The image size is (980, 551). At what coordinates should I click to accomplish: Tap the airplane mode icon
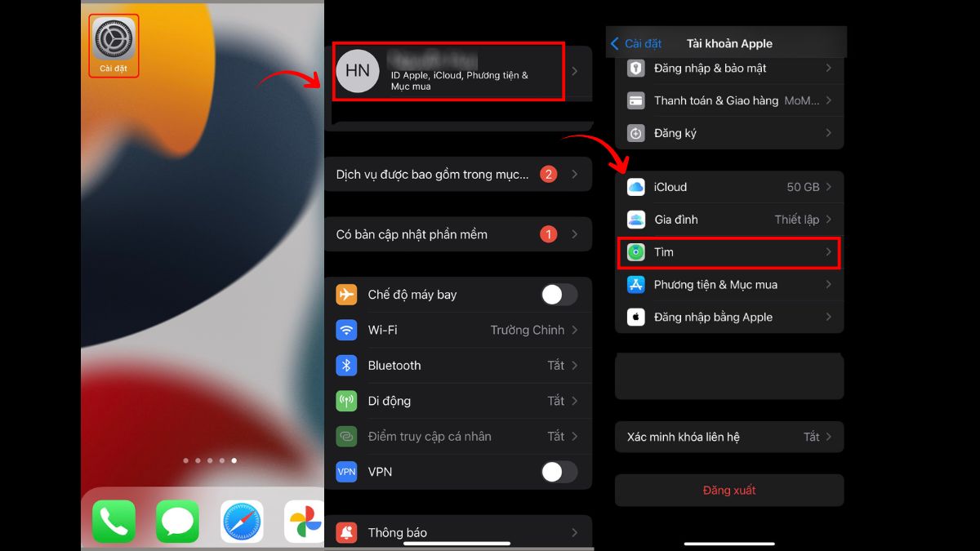tap(346, 295)
